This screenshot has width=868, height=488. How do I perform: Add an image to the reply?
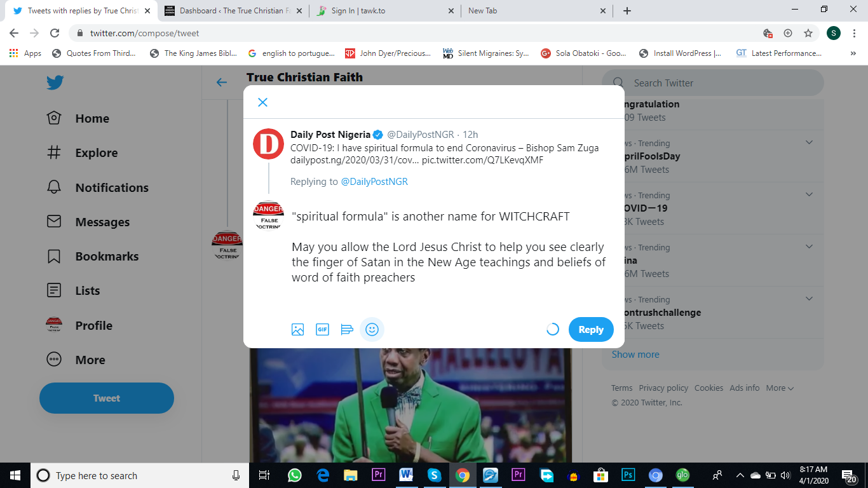[297, 329]
